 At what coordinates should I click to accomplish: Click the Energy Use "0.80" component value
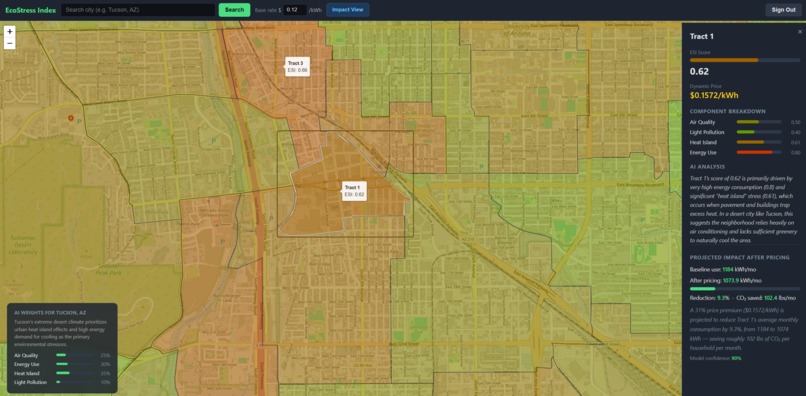click(x=795, y=153)
